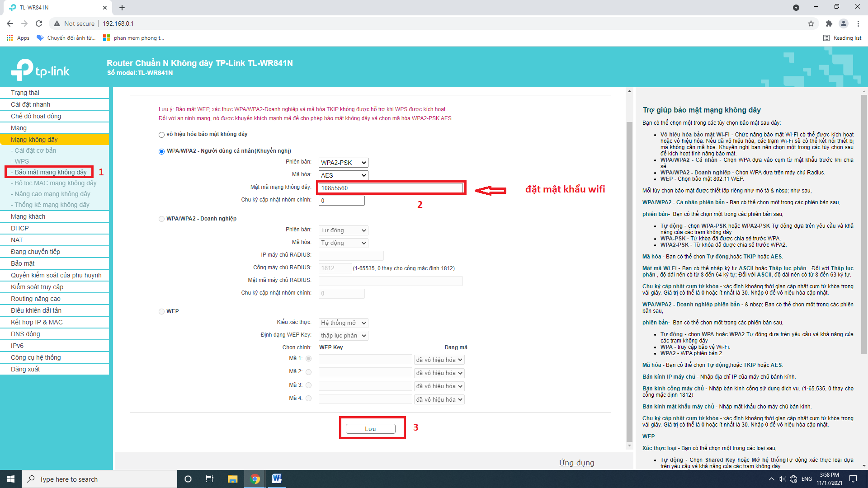Expand Hệ thống mở authentication dropdown
The image size is (868, 488).
coord(343,323)
